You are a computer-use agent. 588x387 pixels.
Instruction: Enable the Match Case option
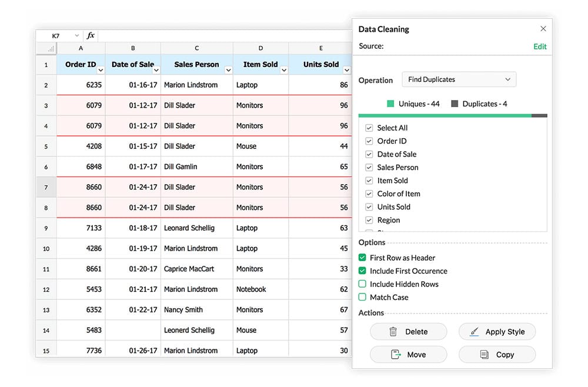coord(362,297)
